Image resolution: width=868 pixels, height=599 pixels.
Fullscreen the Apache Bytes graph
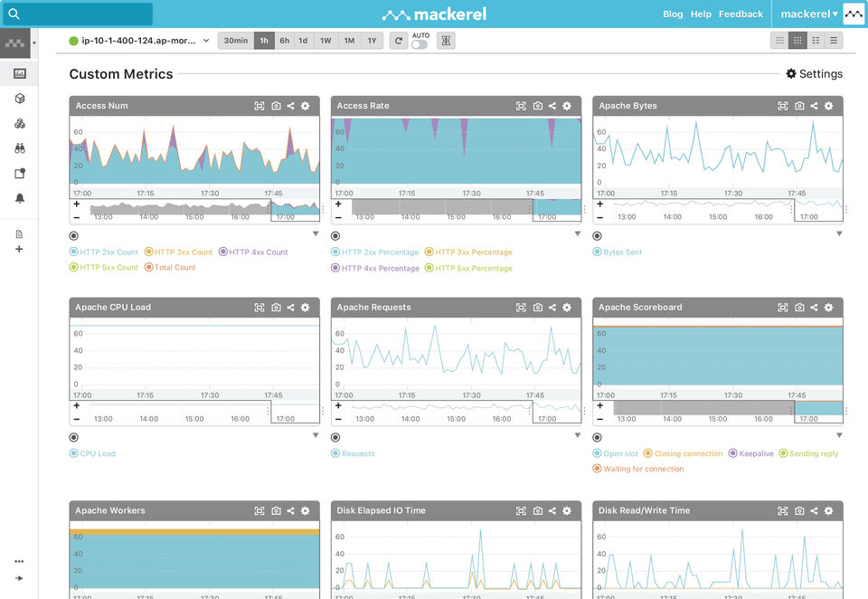click(782, 106)
